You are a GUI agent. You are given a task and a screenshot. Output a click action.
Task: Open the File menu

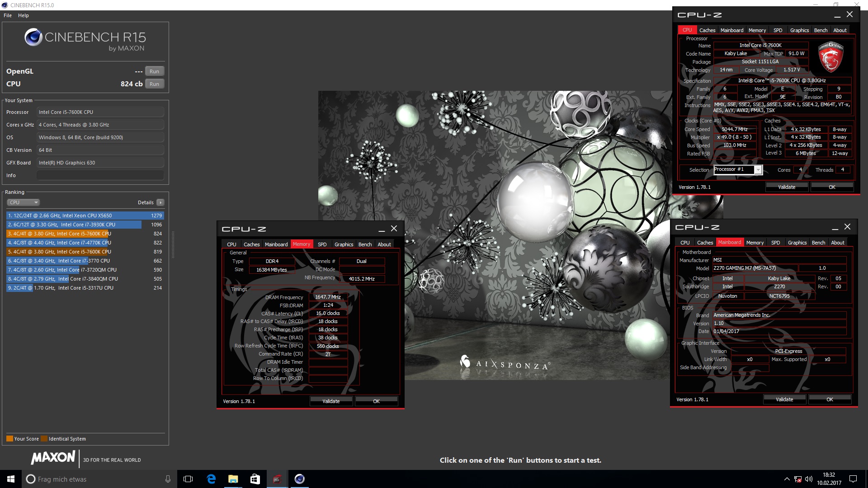pyautogui.click(x=8, y=15)
